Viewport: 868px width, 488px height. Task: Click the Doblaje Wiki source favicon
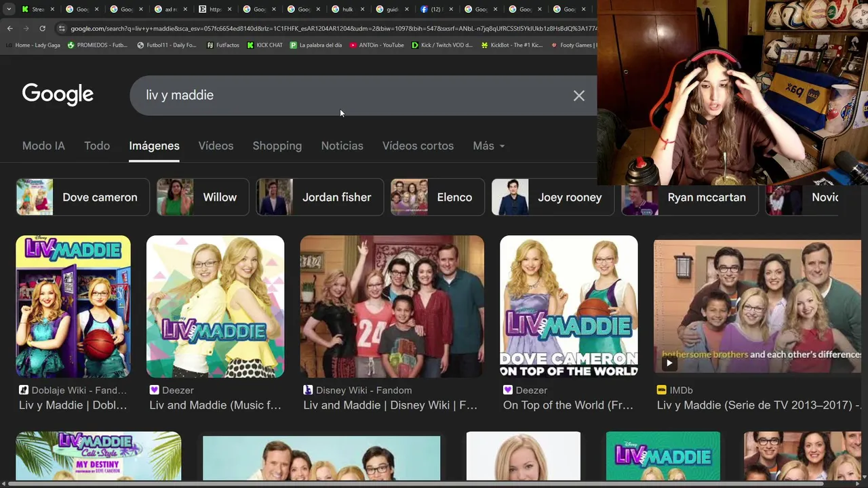24,390
